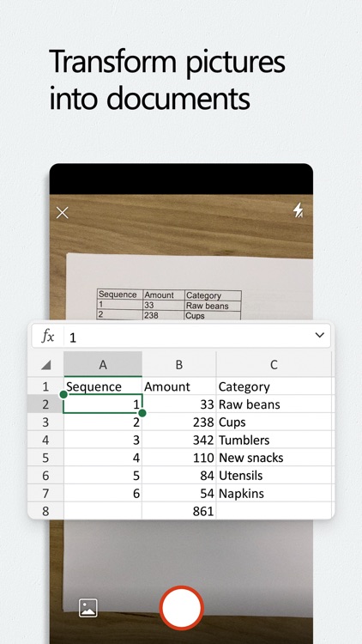Viewport: 362px width, 644px height.
Task: Click the spreadsheet "Cups" cell
Action: tap(274, 422)
